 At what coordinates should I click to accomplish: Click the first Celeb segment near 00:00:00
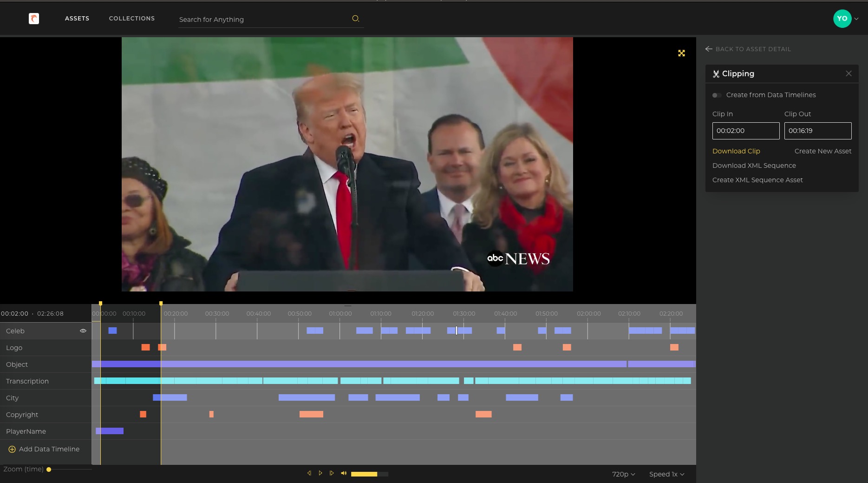coord(112,331)
